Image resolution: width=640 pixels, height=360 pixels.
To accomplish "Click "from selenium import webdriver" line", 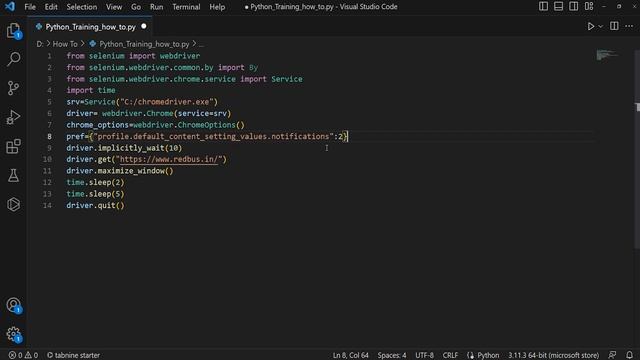I will tap(133, 56).
